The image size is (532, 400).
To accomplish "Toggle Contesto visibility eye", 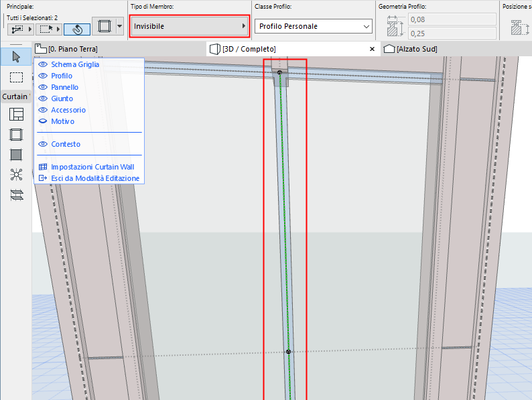I will click(43, 144).
